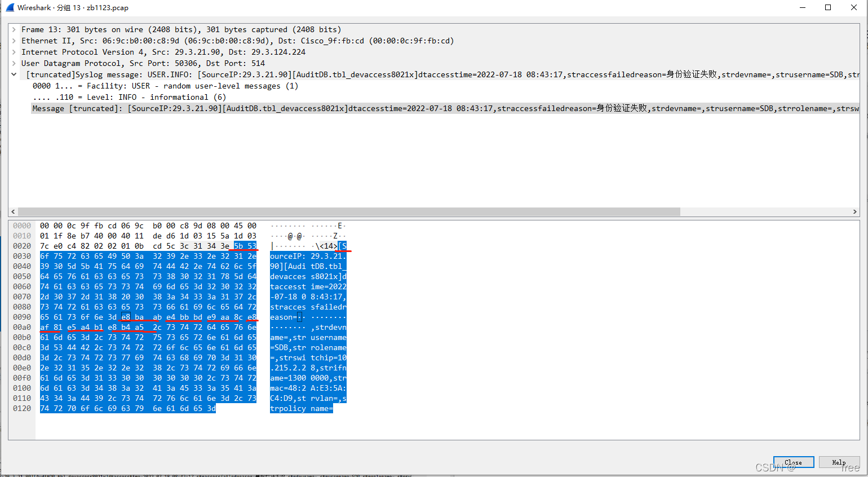
Task: Click ASCII text 'trpolicy name='
Action: coord(302,408)
